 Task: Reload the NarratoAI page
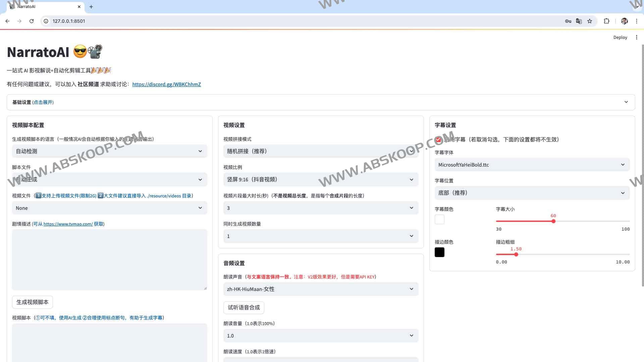[32, 21]
